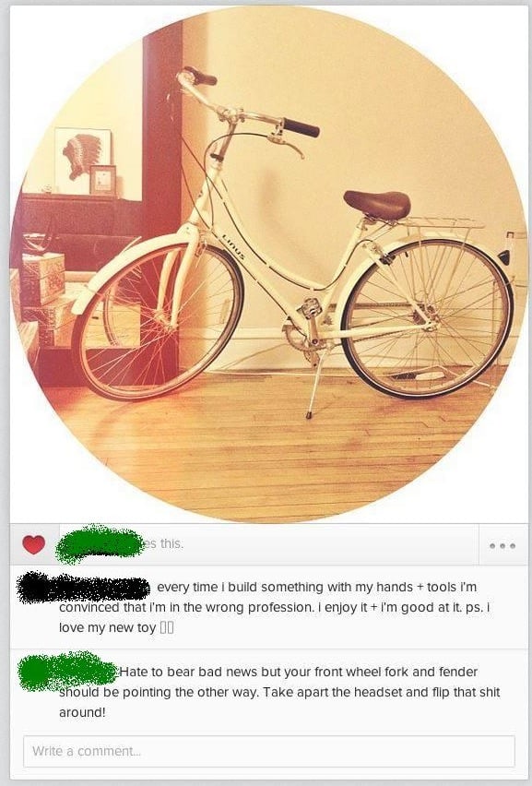Click the bicycle kickstand in photo
Image resolution: width=532 pixels, height=786 pixels.
click(x=315, y=384)
